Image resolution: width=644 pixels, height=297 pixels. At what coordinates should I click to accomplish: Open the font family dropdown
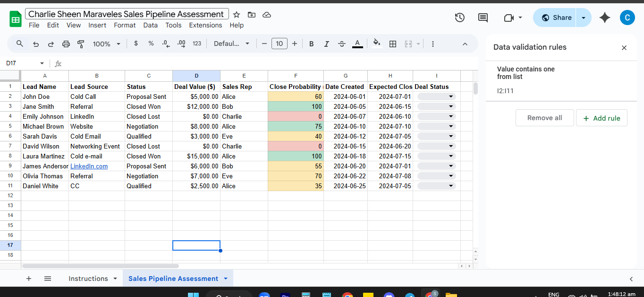(x=232, y=44)
